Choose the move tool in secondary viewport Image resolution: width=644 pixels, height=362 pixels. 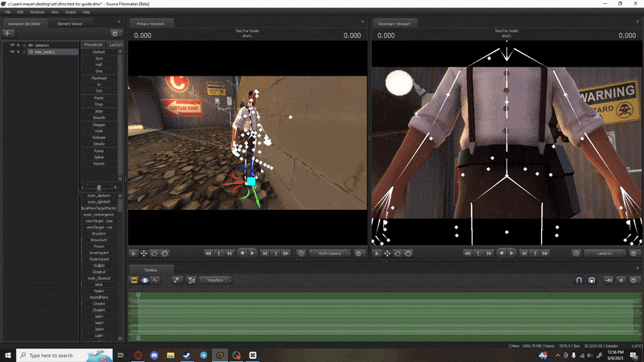pos(387,253)
